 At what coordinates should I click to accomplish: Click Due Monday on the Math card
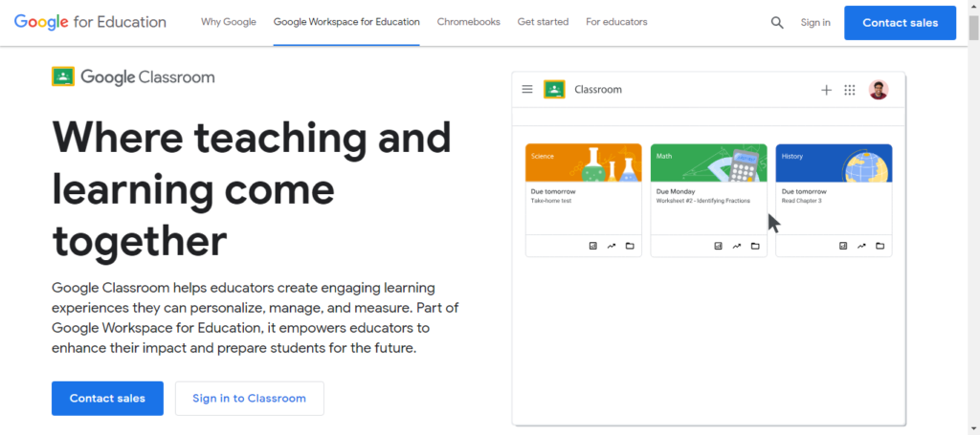pyautogui.click(x=674, y=191)
